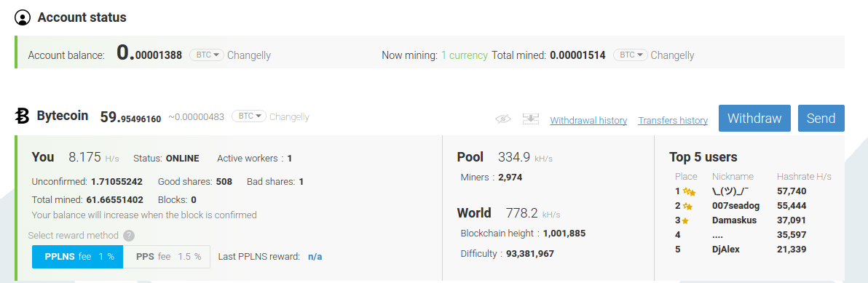Screen dimensions: 868x283
Task: Click Changelly link beside Total mined
Action: (x=673, y=55)
